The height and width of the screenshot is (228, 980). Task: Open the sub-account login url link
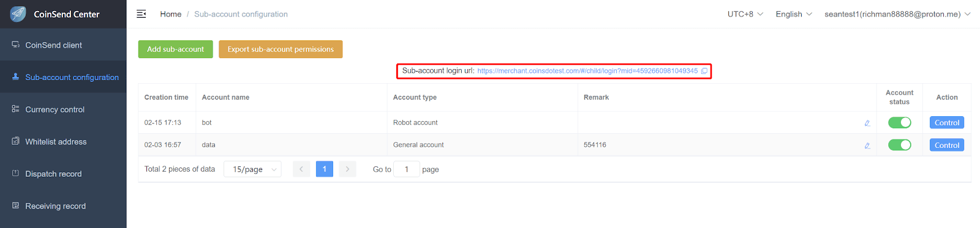click(x=587, y=71)
